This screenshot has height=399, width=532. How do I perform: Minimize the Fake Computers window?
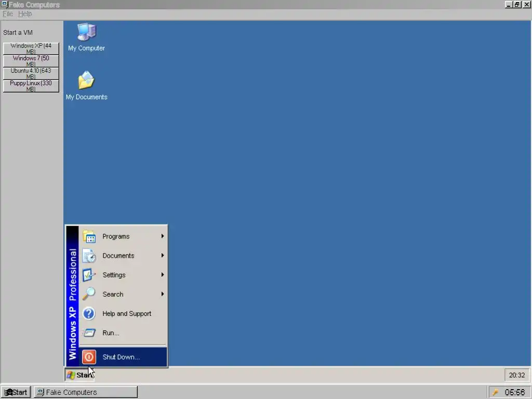pos(508,4)
